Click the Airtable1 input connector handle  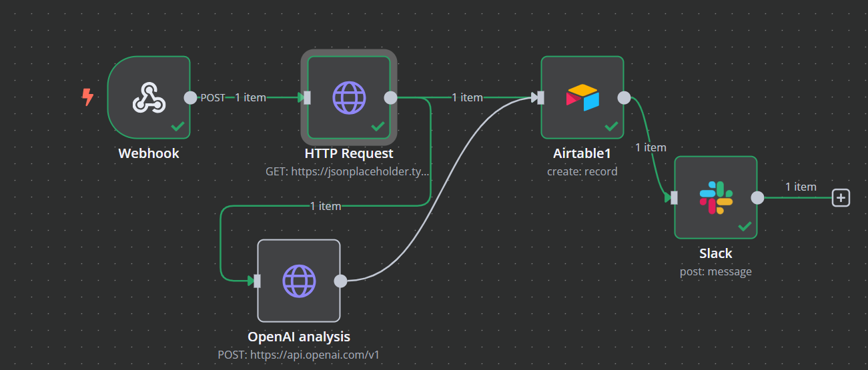[540, 98]
